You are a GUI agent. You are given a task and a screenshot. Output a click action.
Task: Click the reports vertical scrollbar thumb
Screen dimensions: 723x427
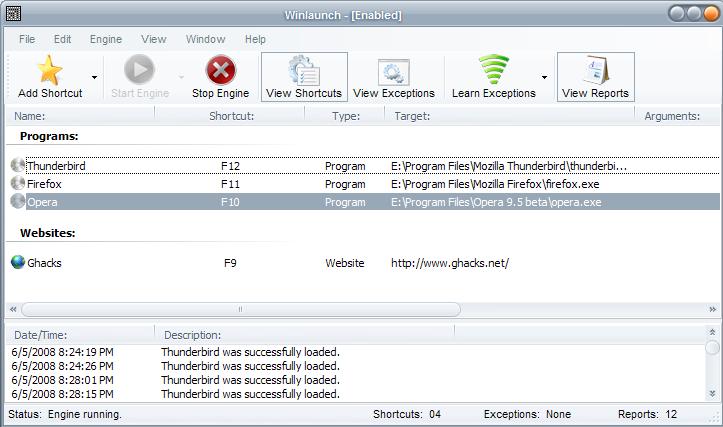712,347
